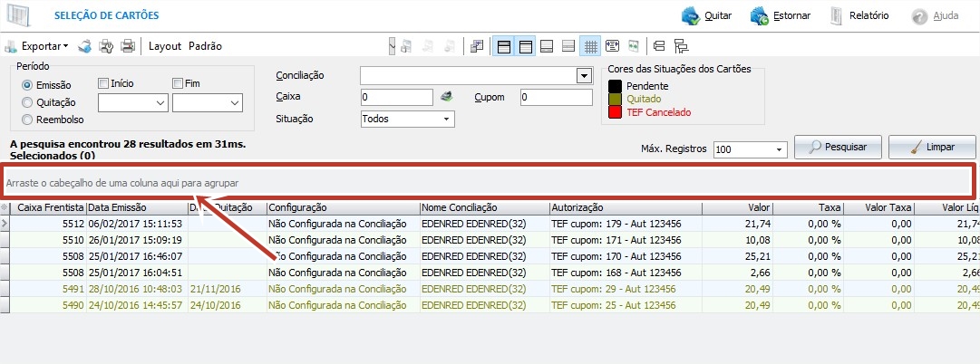980x364 pixels.
Task: Open the Exportar dropdown menu
Action: pyautogui.click(x=36, y=46)
